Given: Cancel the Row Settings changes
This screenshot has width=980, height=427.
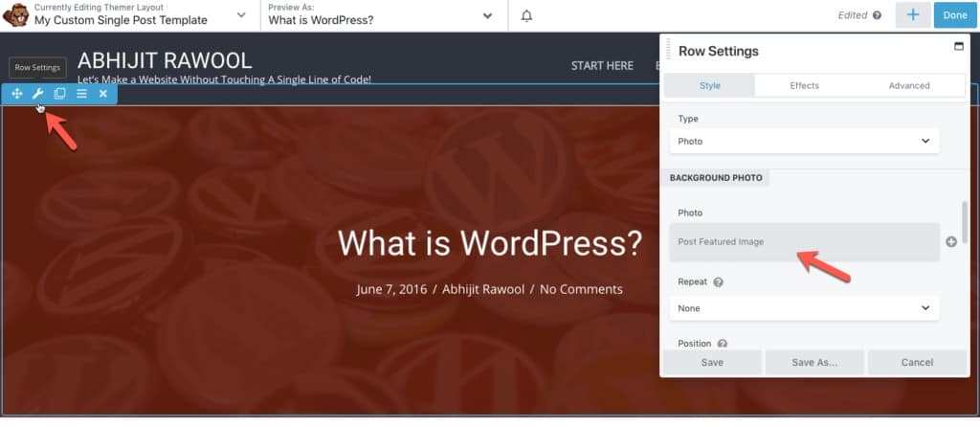Looking at the screenshot, I should tap(917, 363).
